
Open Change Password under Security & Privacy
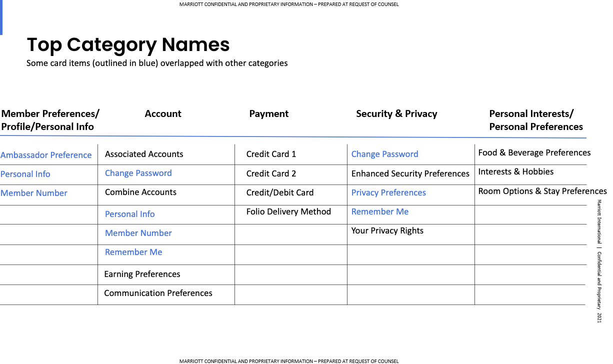click(x=384, y=154)
